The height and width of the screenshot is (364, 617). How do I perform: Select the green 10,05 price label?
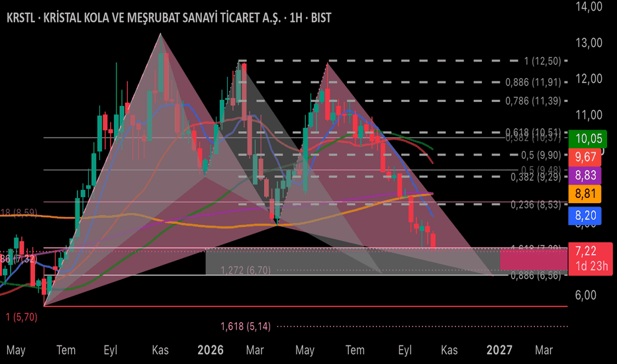(588, 138)
